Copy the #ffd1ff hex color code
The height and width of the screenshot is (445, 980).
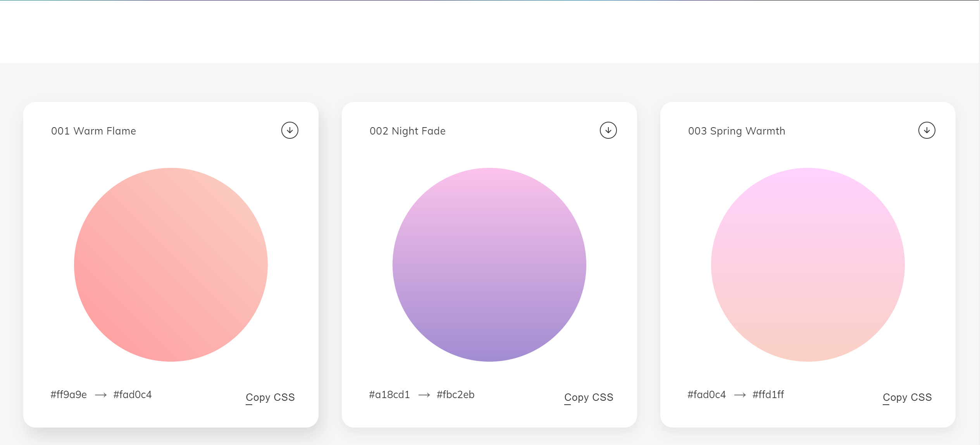(768, 395)
